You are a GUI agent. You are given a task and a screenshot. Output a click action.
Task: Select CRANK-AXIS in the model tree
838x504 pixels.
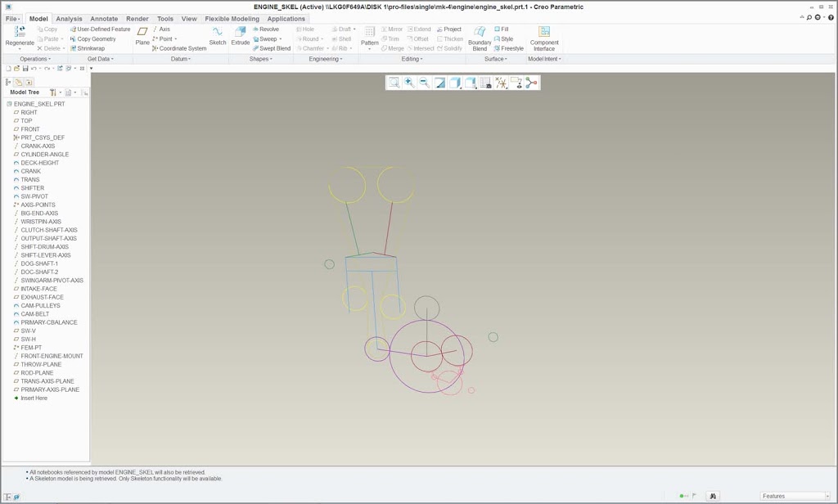pos(38,146)
